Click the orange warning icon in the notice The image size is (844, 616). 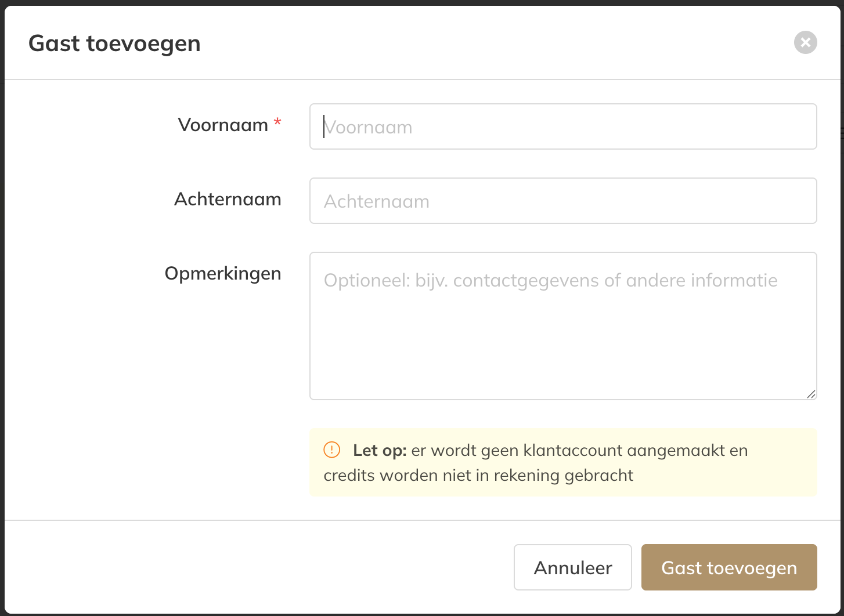331,450
